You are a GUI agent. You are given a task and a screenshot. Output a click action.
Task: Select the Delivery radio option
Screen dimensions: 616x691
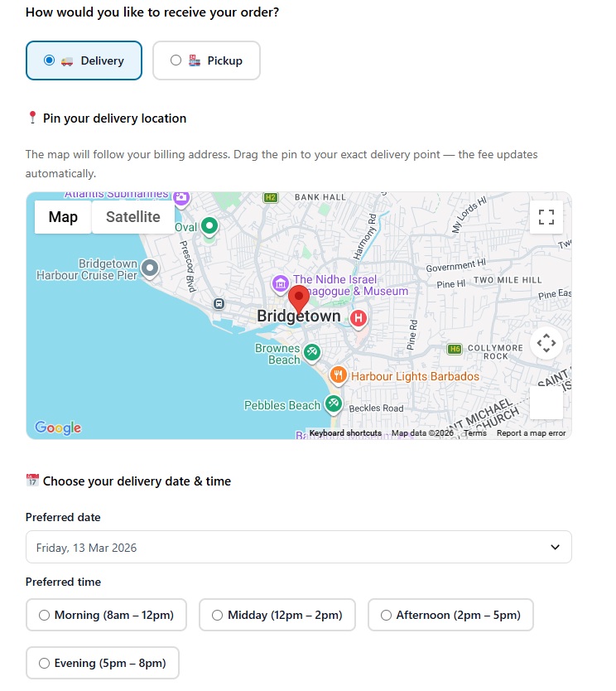[x=50, y=60]
